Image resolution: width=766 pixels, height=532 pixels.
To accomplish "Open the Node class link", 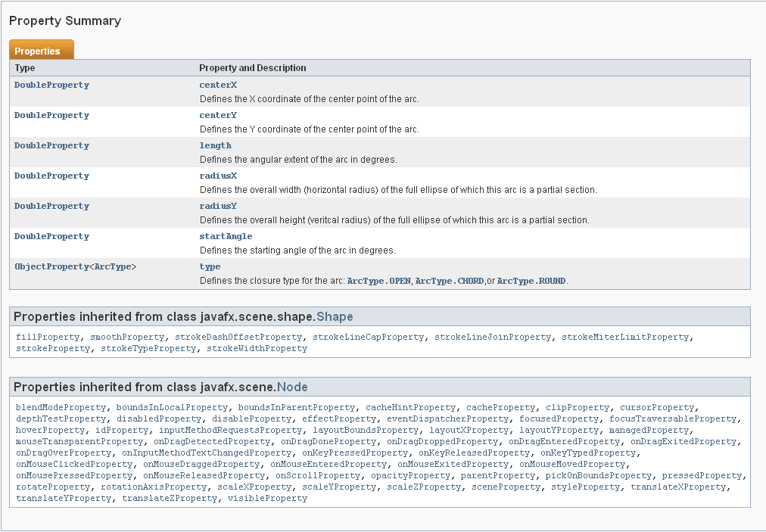I will (292, 387).
